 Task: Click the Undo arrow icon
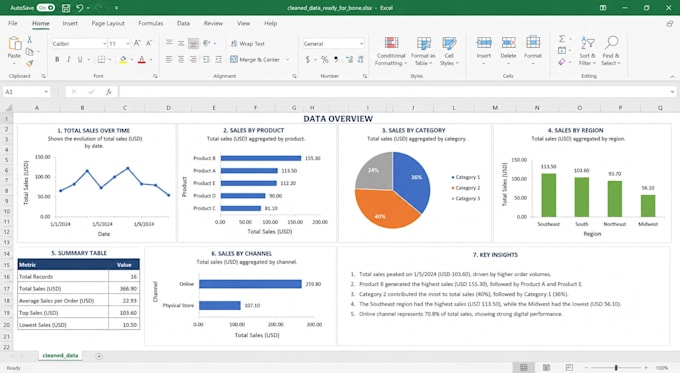click(x=80, y=8)
